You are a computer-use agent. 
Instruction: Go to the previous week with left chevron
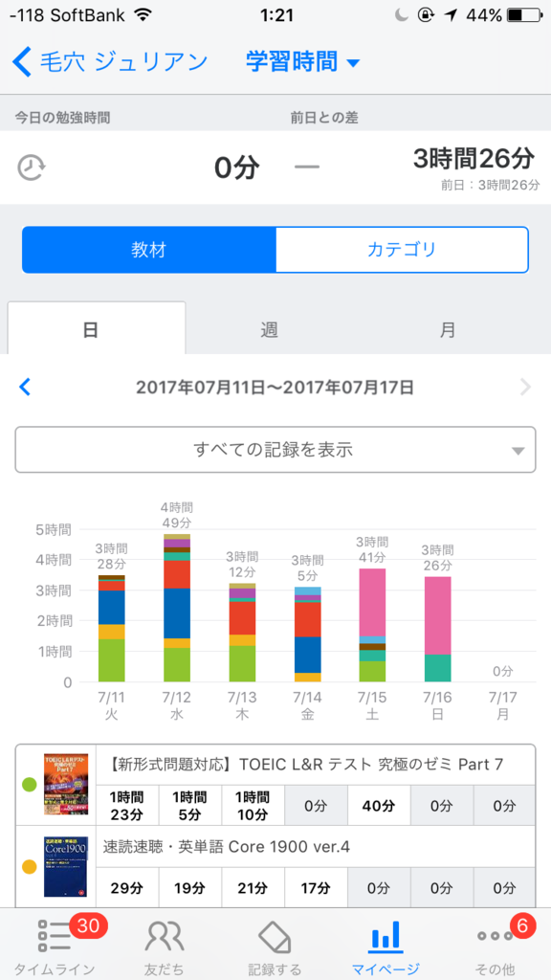coord(24,388)
